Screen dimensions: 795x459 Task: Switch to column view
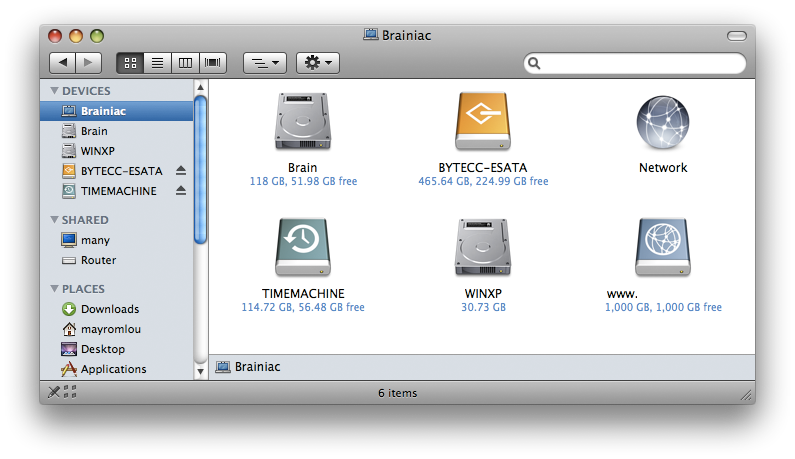pos(185,63)
